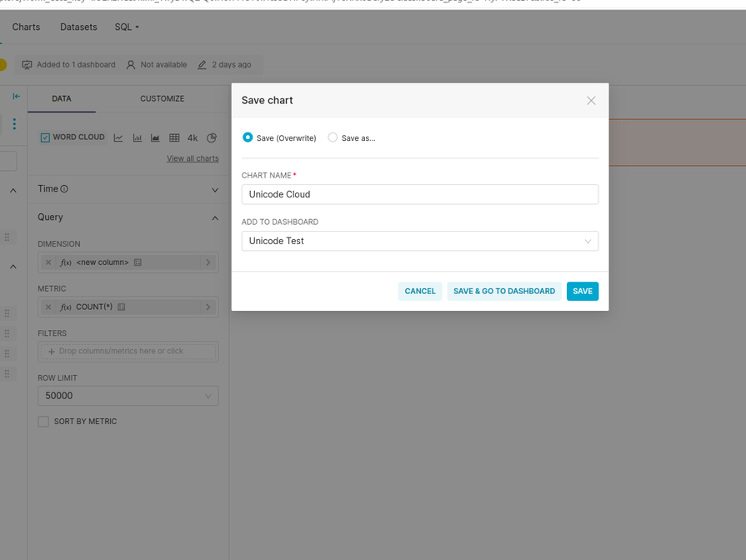Click Added to 1 dashboard info
The image size is (746, 560).
[69, 65]
